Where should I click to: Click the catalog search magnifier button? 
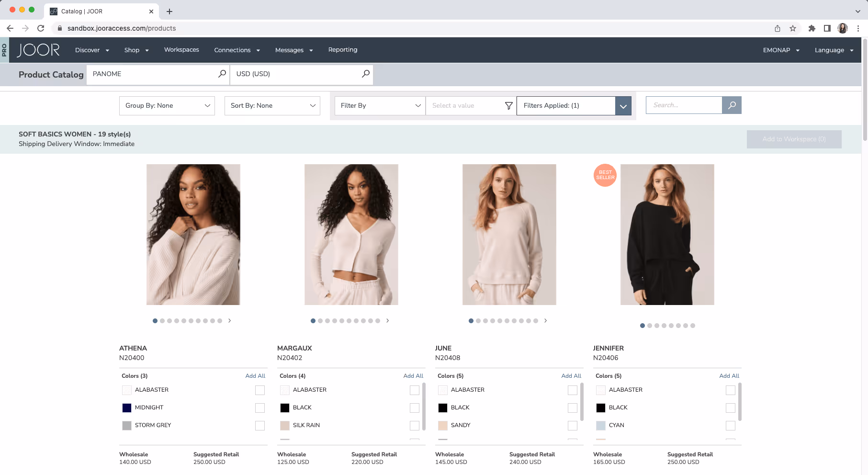(732, 105)
